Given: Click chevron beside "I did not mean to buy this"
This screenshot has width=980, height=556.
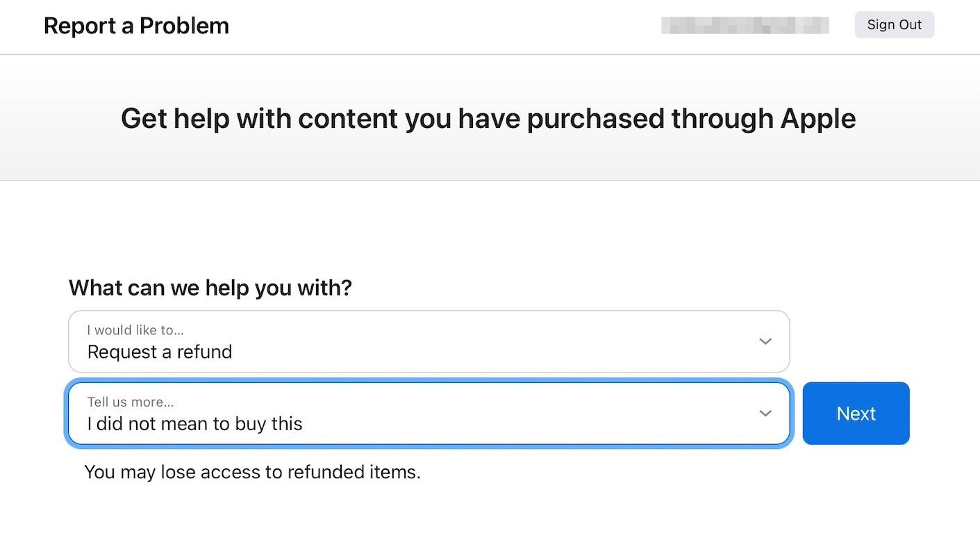Looking at the screenshot, I should (x=765, y=414).
